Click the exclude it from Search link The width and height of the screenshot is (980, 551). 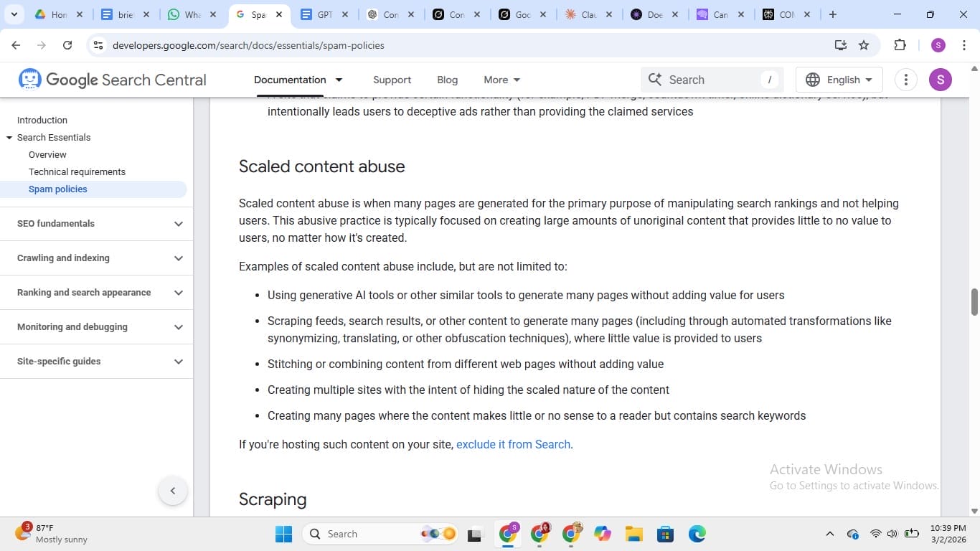[513, 444]
